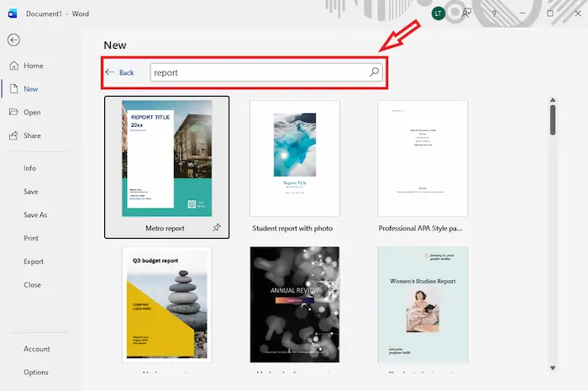Click the Word app icon in title bar
Screen dimensions: 588x391
click(13, 14)
